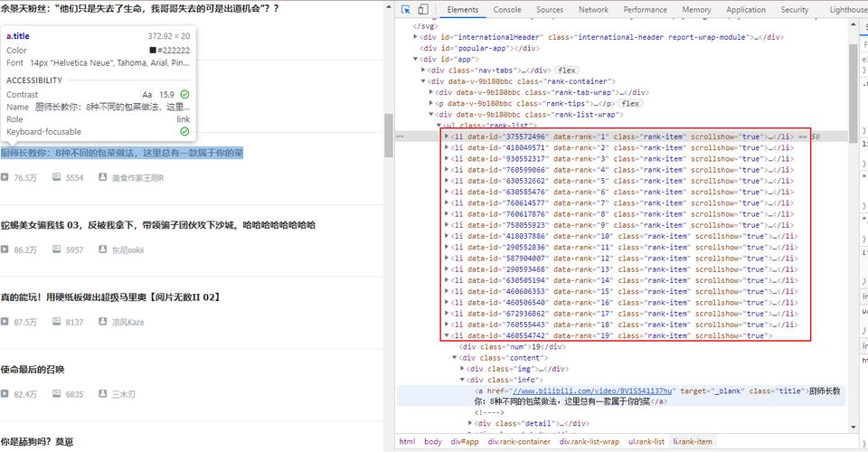Viewport: 868px width, 452px height.
Task: Select li row with data-id 760599066
Action: (622, 170)
